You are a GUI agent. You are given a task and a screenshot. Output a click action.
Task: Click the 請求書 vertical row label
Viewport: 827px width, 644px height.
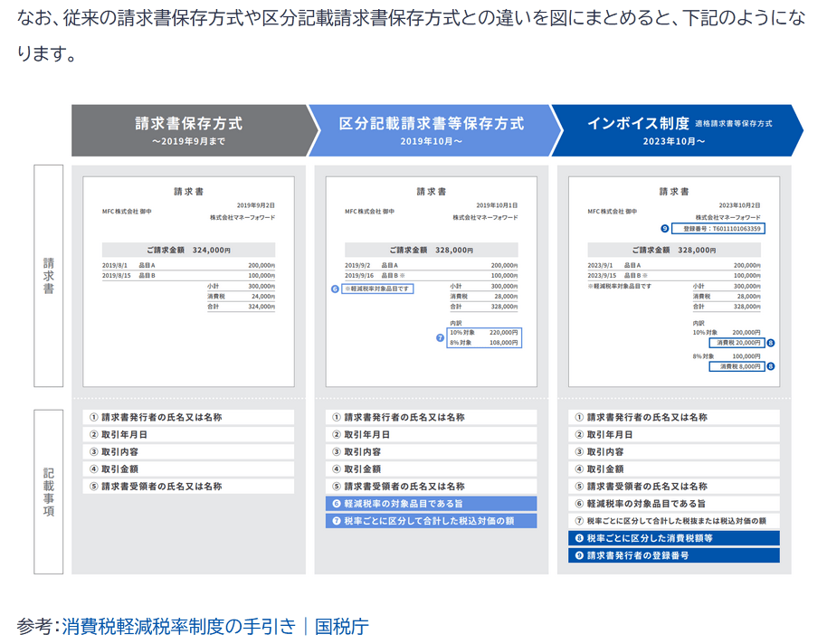click(x=49, y=276)
